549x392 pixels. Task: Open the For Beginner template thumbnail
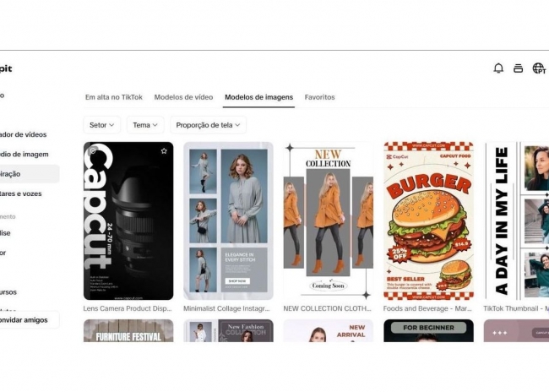click(x=428, y=330)
